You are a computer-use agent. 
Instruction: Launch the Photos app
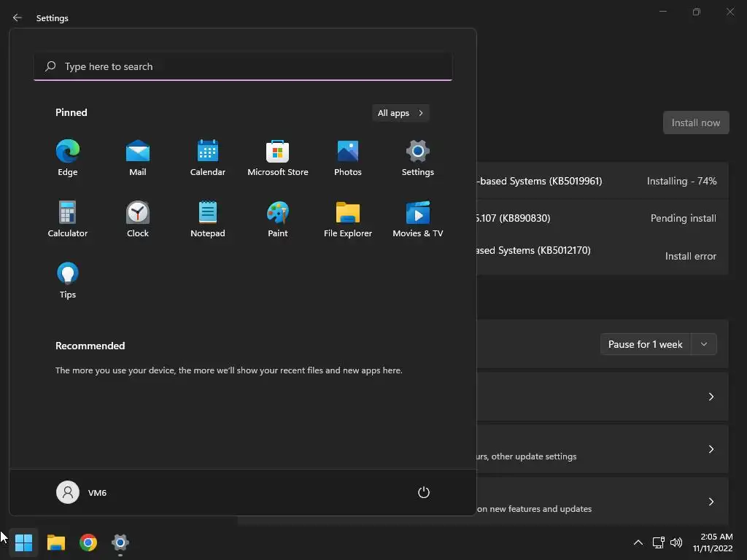click(348, 158)
